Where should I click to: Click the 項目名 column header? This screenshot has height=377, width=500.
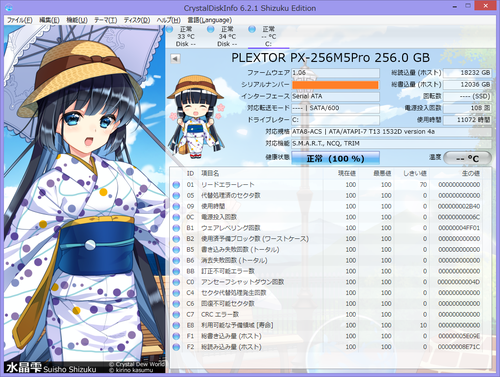[x=210, y=173]
